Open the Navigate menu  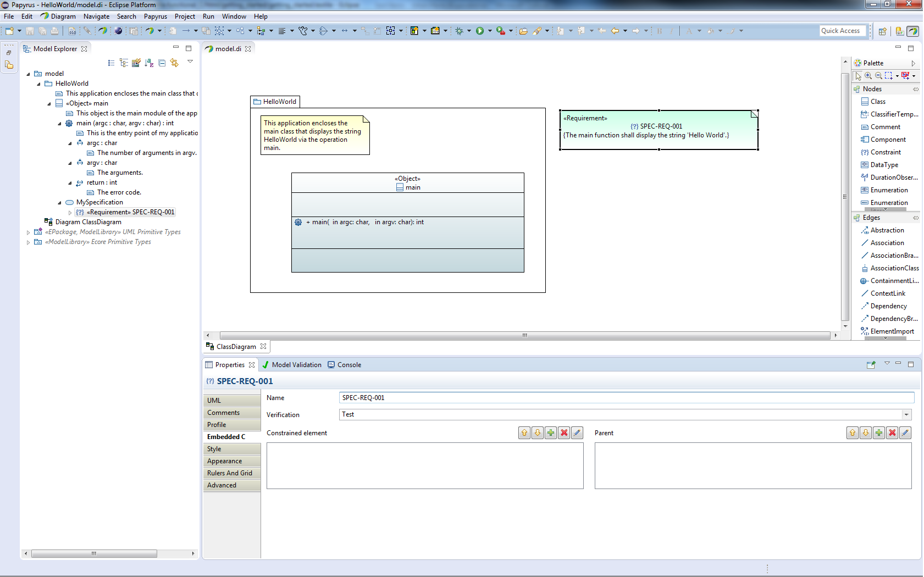pyautogui.click(x=96, y=16)
